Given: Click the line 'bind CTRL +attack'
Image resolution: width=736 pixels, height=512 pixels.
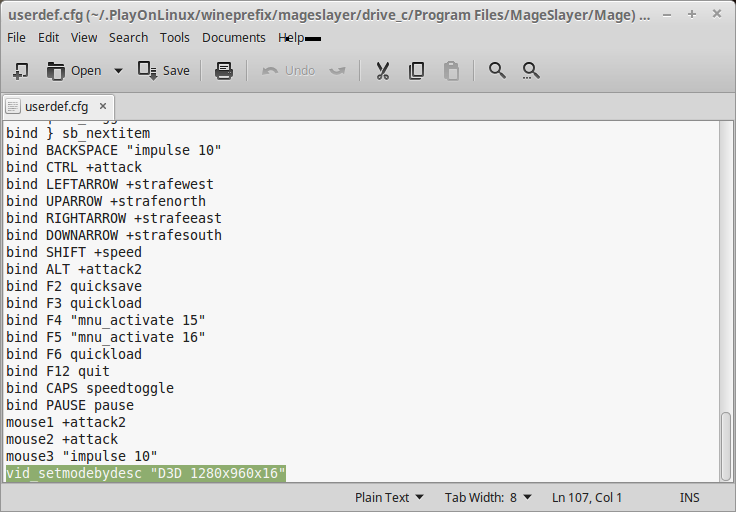Looking at the screenshot, I should tap(74, 167).
